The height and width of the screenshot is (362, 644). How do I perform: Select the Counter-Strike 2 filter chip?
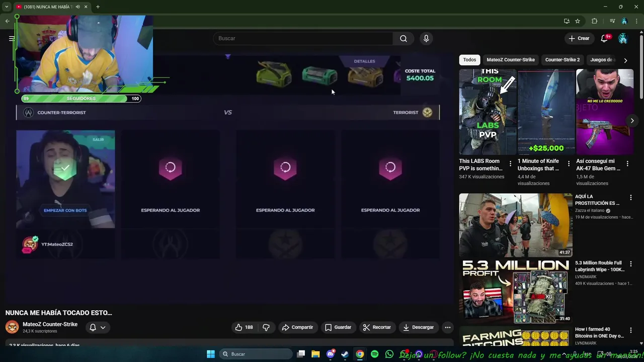562,60
